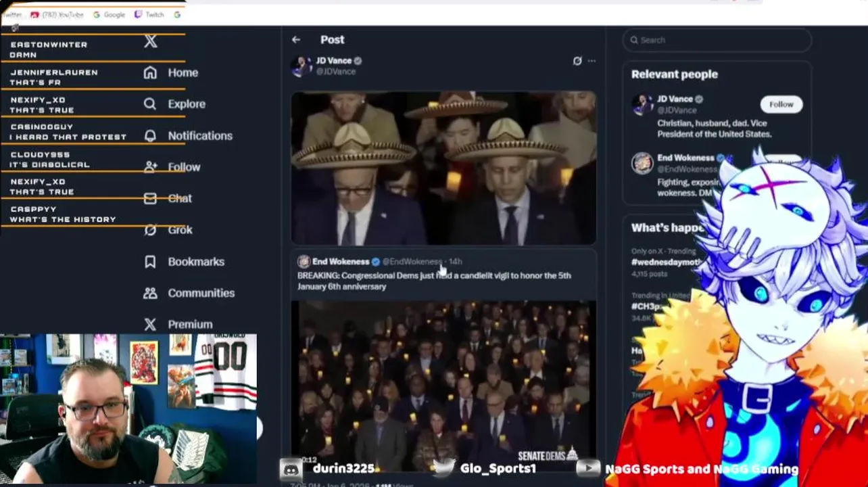Click JD Vance's avatar on the post
The image size is (868, 487).
point(301,66)
